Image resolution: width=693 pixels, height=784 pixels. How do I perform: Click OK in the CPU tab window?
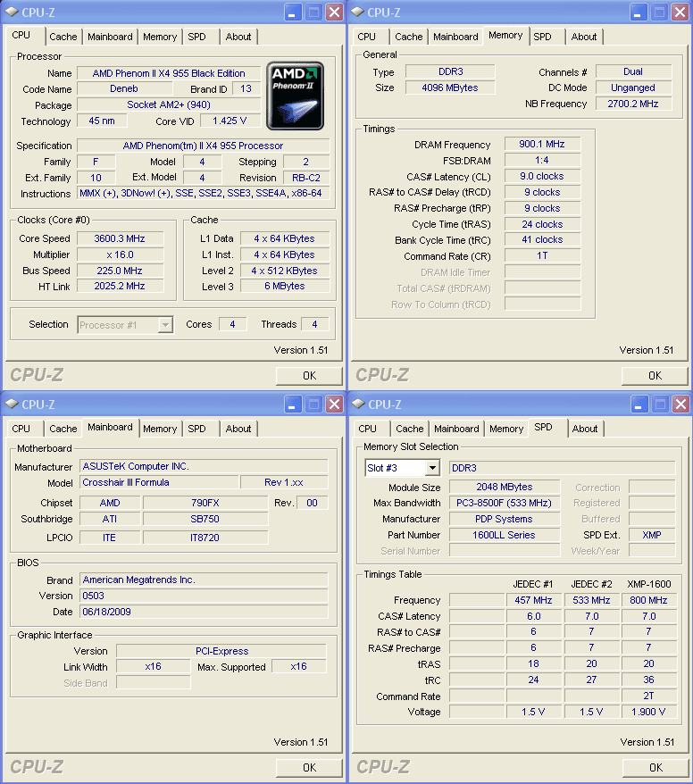(x=309, y=376)
